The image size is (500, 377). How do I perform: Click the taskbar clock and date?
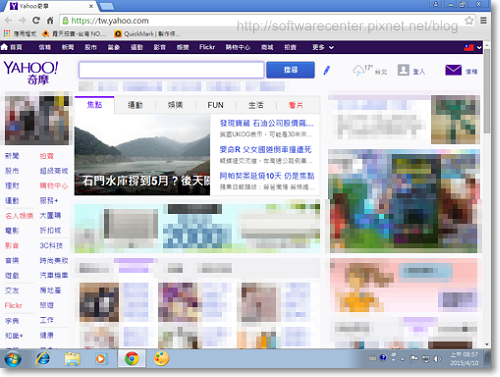click(x=464, y=359)
